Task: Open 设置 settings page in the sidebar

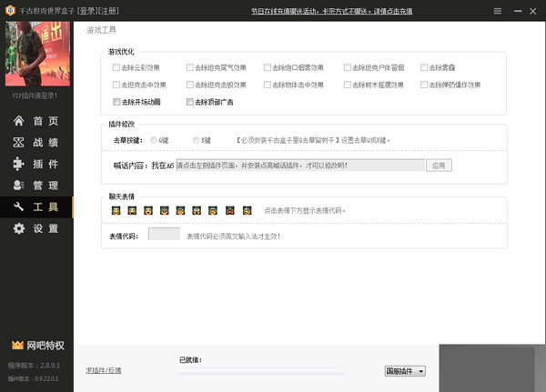Action: 36,228
